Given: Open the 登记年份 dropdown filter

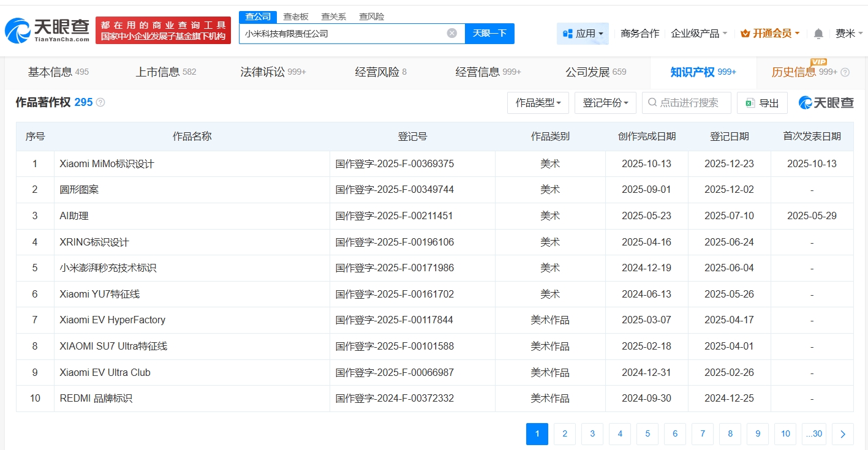Looking at the screenshot, I should 605,103.
